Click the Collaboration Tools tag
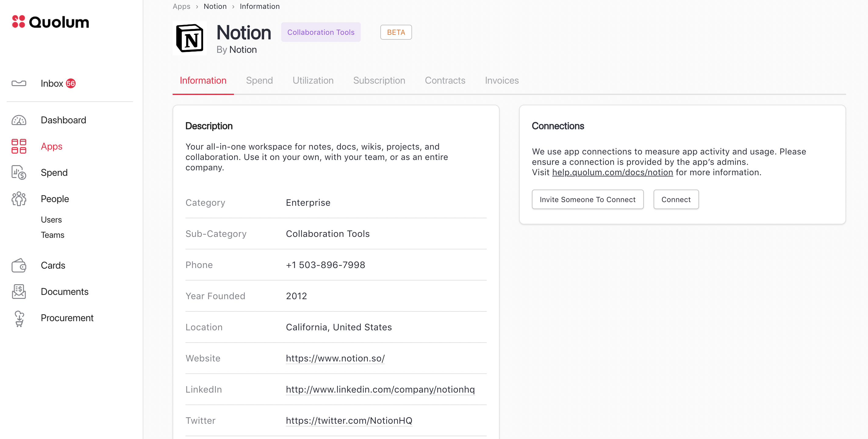 [x=321, y=32]
